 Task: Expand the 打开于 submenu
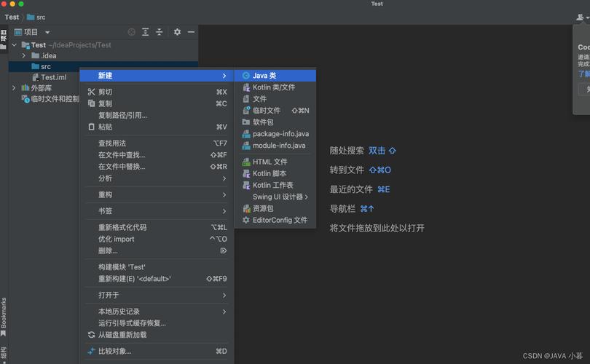[157, 295]
